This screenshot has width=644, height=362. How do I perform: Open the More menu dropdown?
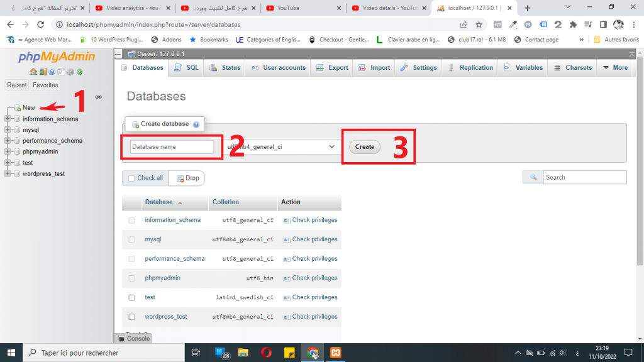click(615, 68)
